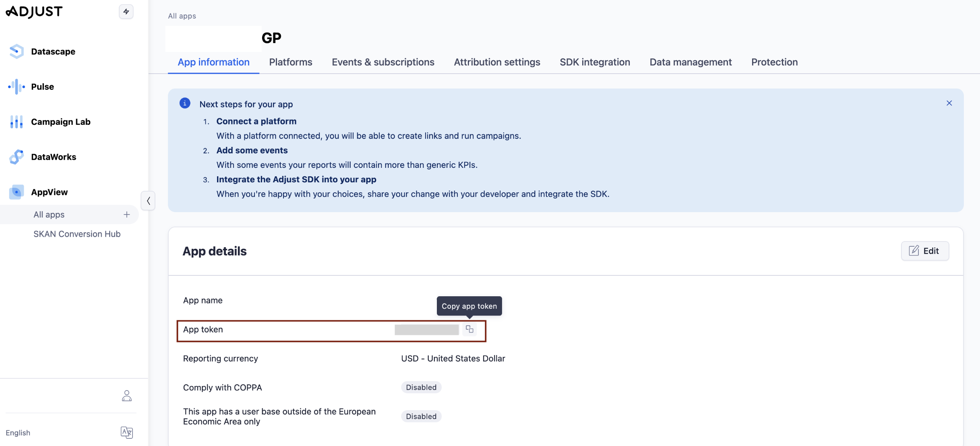Click the Adjust logo
This screenshot has width=980, height=446.
(34, 12)
